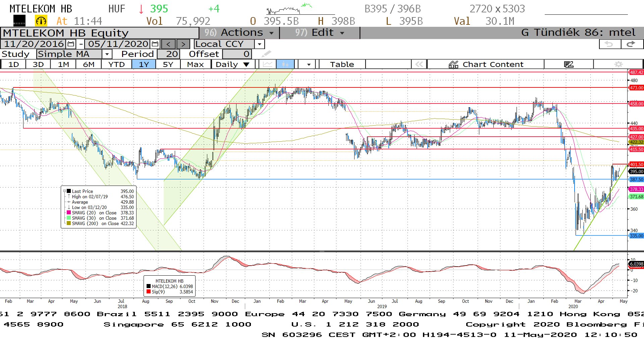Image resolution: width=644 pixels, height=348 pixels.
Task: Select the 5Y range tab
Action: (x=168, y=64)
